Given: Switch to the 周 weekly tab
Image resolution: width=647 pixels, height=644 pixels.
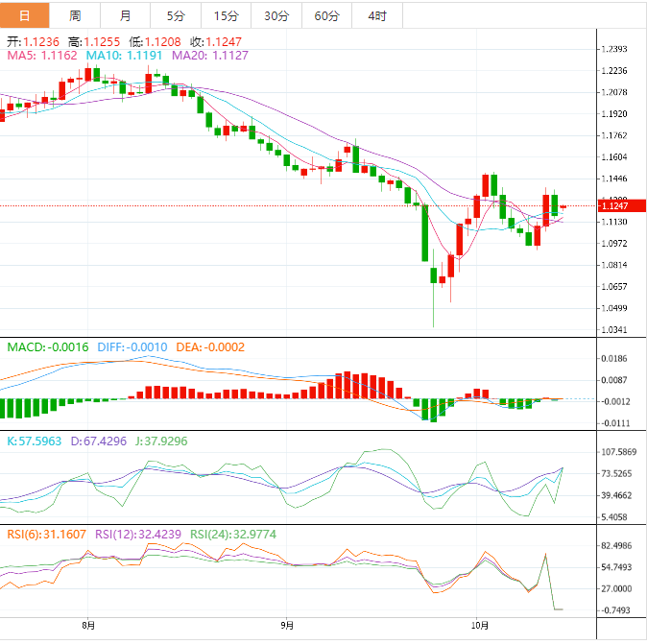Looking at the screenshot, I should (x=75, y=15).
